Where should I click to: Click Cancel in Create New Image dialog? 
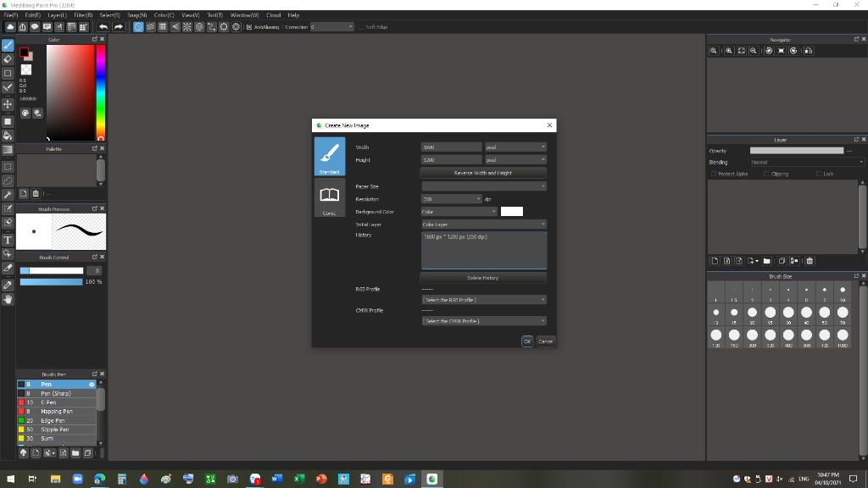pyautogui.click(x=545, y=341)
